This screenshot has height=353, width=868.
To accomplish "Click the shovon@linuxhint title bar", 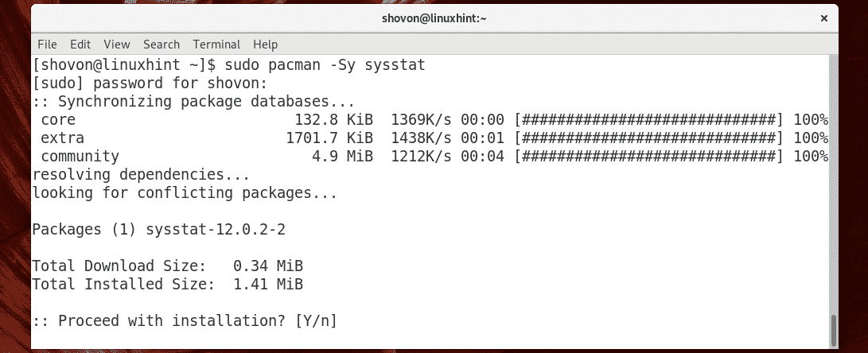I will click(434, 16).
